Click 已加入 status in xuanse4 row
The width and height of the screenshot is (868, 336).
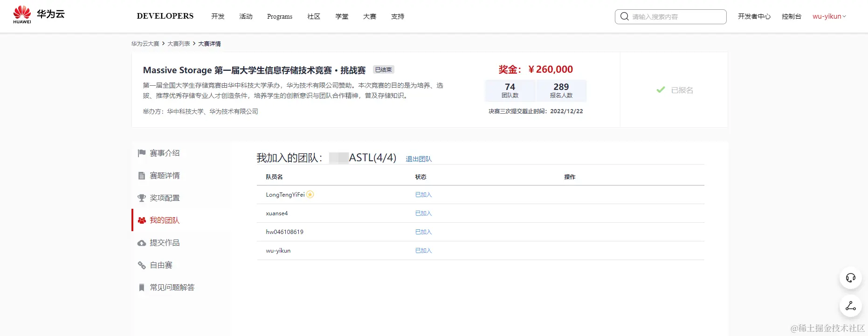click(x=423, y=213)
